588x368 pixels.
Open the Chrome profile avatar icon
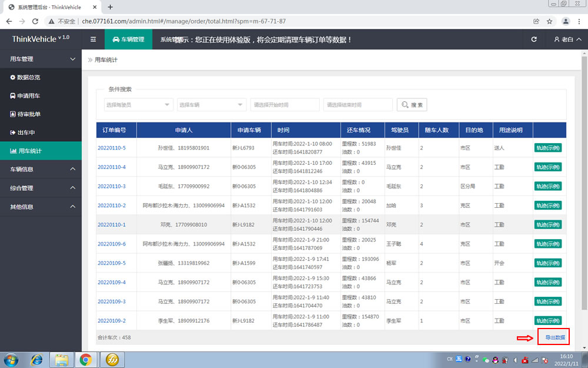point(566,21)
